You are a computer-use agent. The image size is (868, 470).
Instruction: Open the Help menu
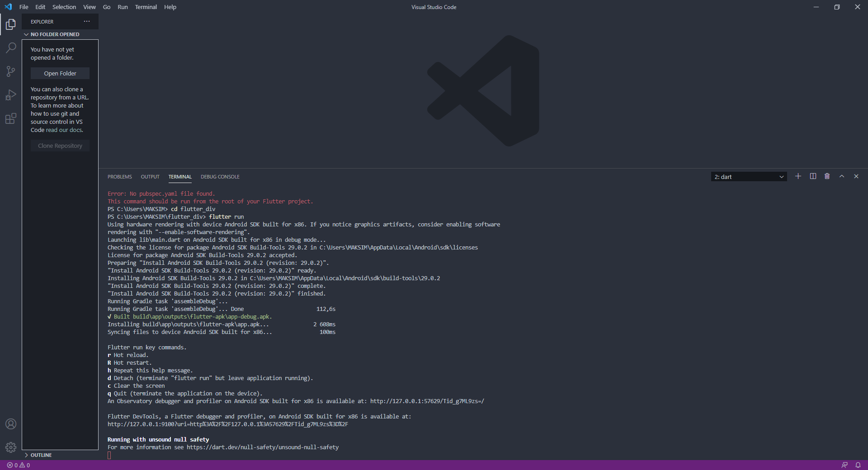(x=170, y=7)
